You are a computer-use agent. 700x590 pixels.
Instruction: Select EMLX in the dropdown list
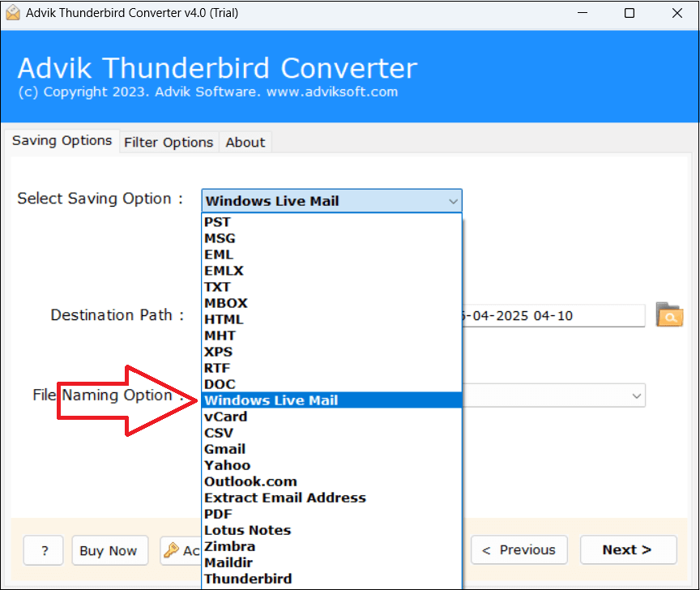pos(331,271)
